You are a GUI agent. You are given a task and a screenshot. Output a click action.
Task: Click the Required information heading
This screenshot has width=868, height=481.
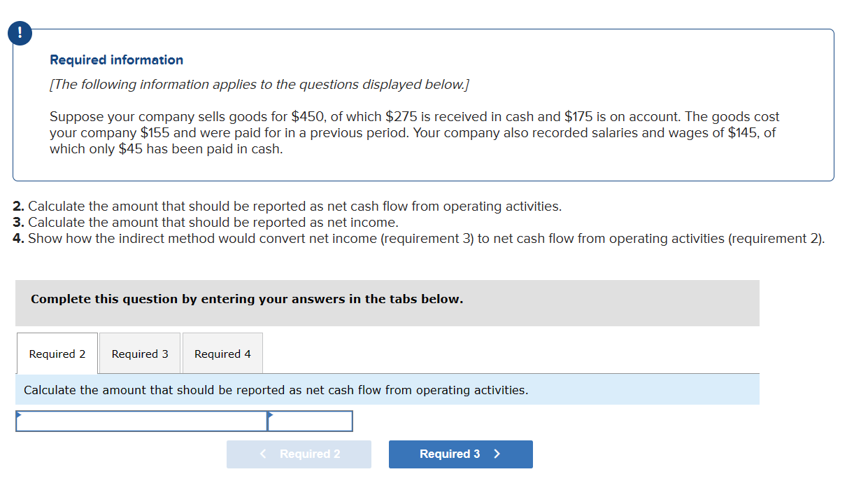click(x=116, y=60)
